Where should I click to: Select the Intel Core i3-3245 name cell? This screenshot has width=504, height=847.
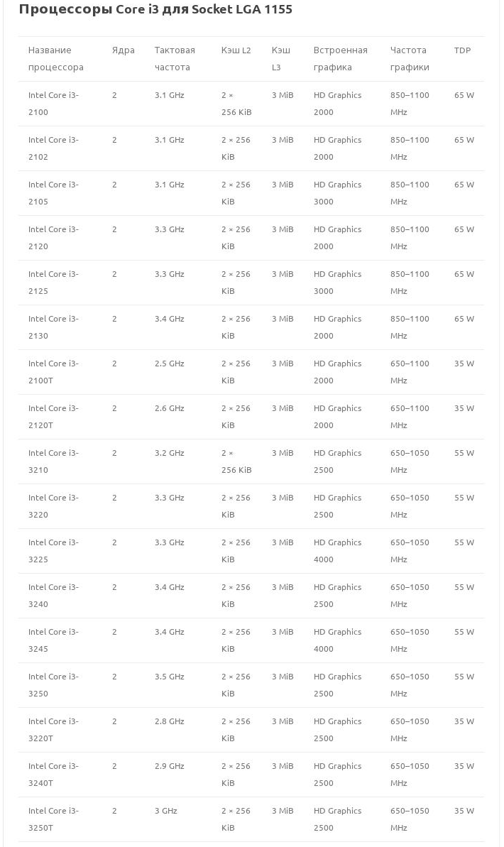tap(53, 640)
